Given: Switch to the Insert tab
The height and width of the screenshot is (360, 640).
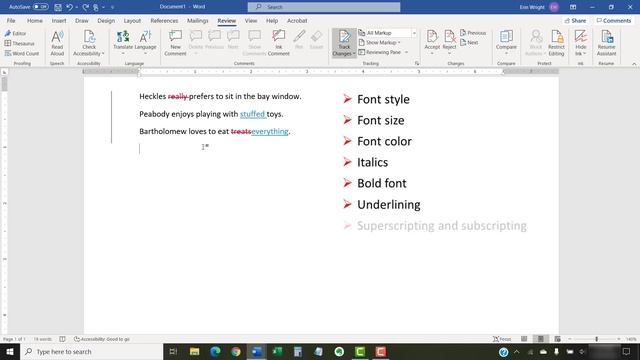Looking at the screenshot, I should click(59, 20).
